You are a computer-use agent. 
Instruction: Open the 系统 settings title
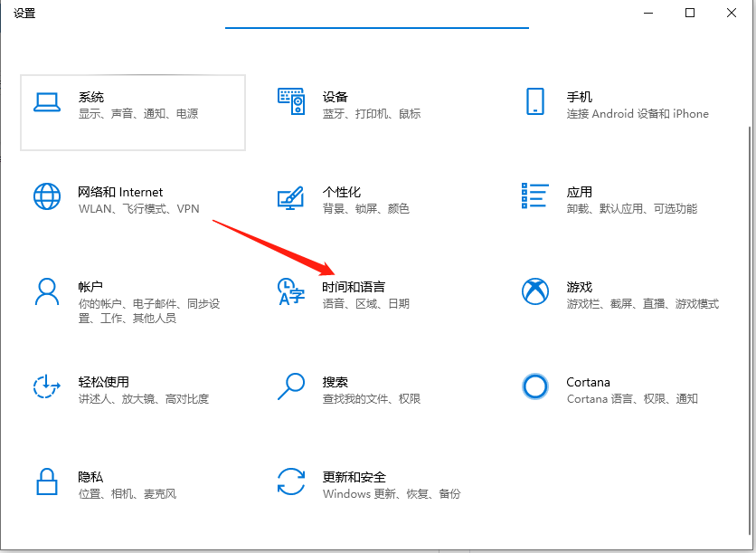click(x=91, y=97)
